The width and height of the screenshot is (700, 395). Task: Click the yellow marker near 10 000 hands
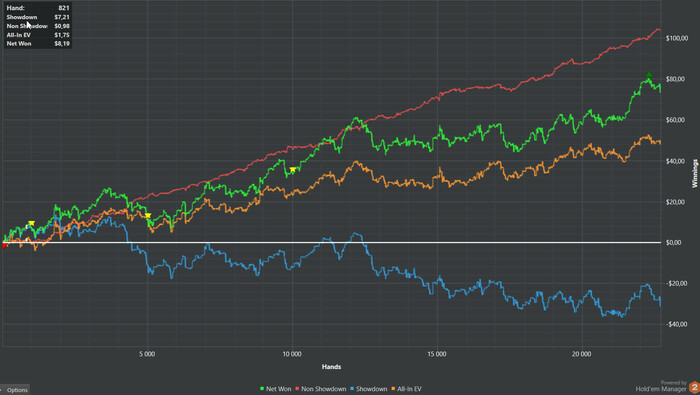[x=293, y=170]
